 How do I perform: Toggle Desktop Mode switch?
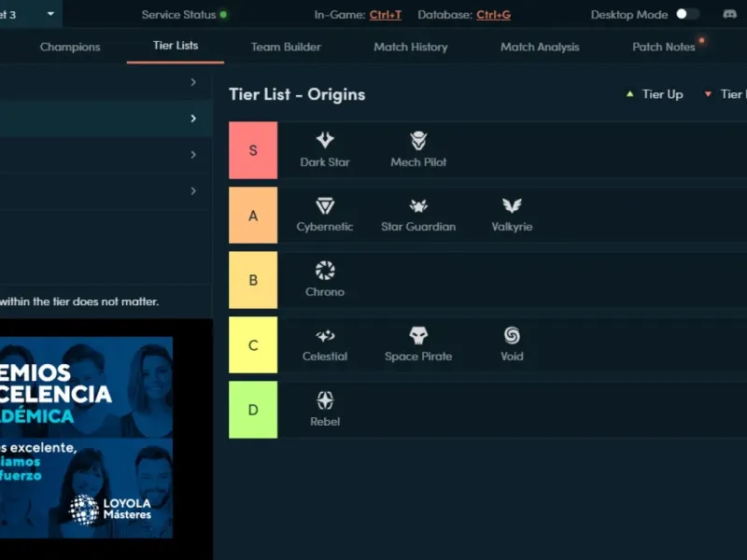(687, 14)
